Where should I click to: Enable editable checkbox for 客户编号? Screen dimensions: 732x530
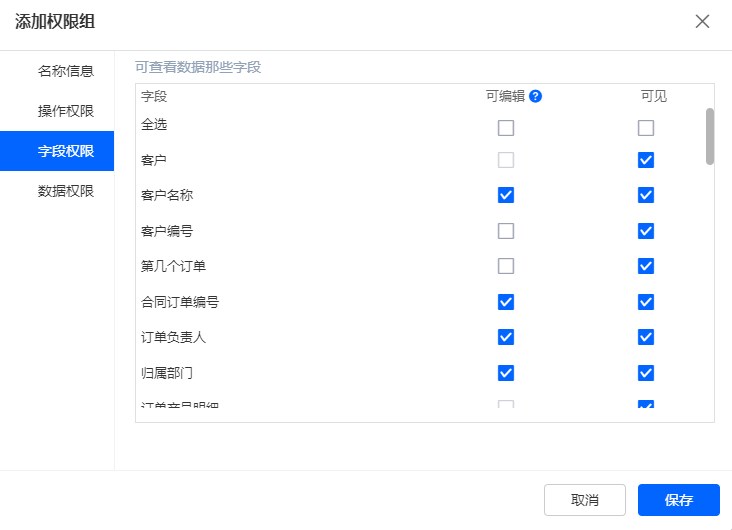point(506,231)
